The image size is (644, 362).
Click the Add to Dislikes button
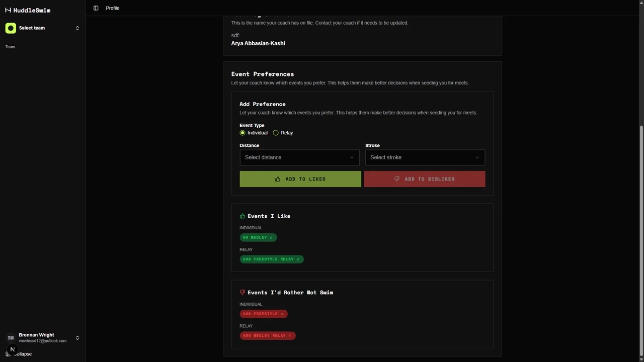click(x=424, y=179)
